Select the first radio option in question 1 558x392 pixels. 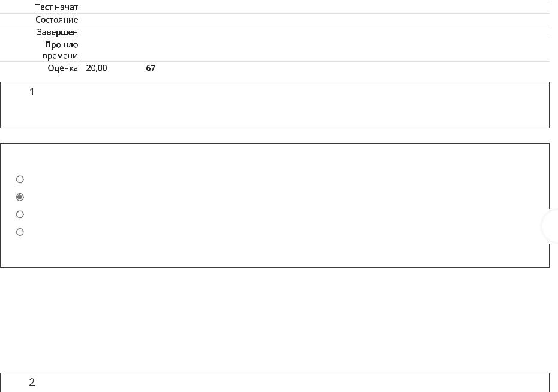pos(20,179)
